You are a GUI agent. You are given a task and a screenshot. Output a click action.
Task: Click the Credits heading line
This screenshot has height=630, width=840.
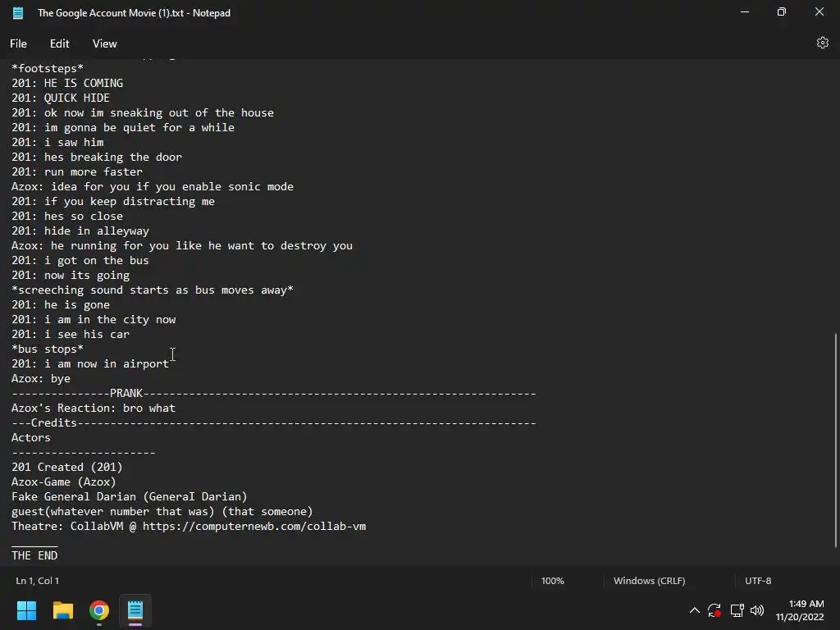click(x=273, y=423)
